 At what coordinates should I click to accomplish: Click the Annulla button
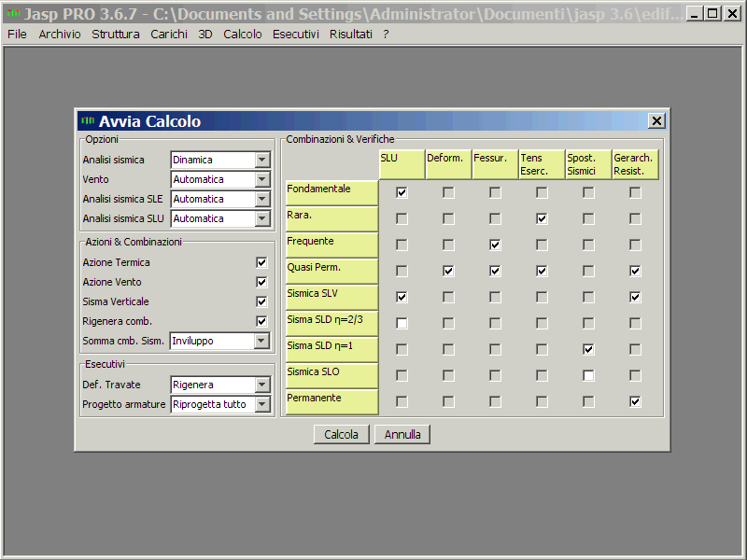point(402,434)
